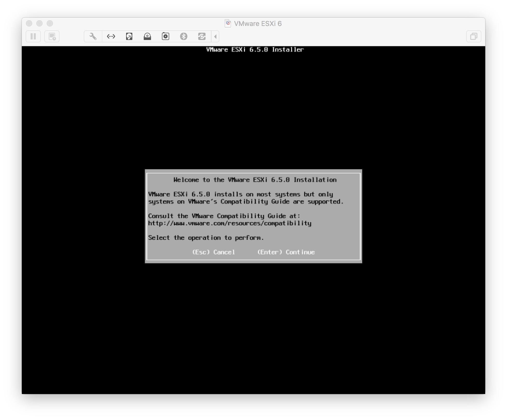Toggle picture-in-picture window mode
The width and height of the screenshot is (507, 420).
pyautogui.click(x=474, y=36)
